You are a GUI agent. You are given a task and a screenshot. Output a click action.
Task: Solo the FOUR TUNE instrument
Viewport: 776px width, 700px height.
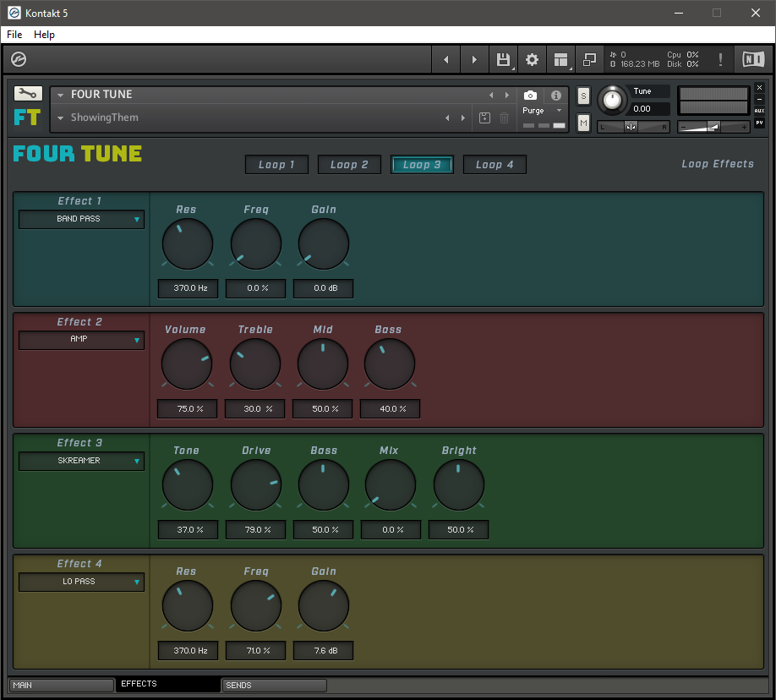583,96
